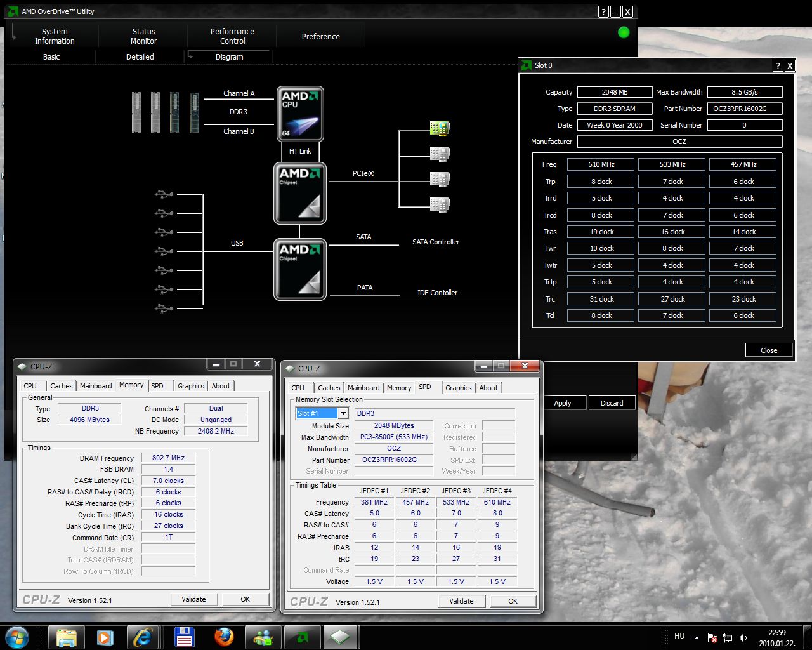Click Validate in right CPU-Z window
Viewport: 812px width, 650px height.
point(461,601)
